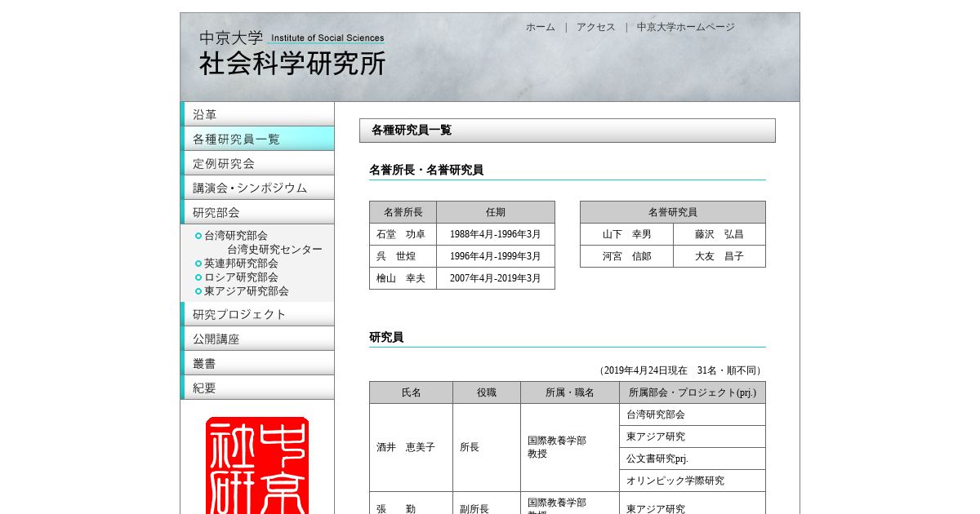Open the 研究部会 sidebar menu item
Image resolution: width=980 pixels, height=514 pixels.
(257, 212)
